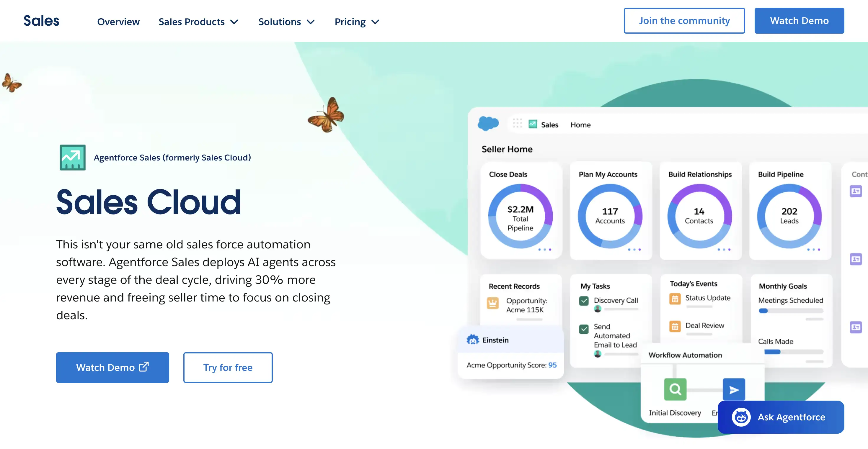Click Watch Demo in the top header

coord(799,21)
